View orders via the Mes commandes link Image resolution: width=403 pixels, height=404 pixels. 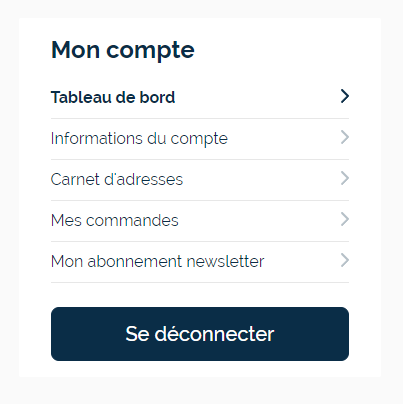point(115,220)
